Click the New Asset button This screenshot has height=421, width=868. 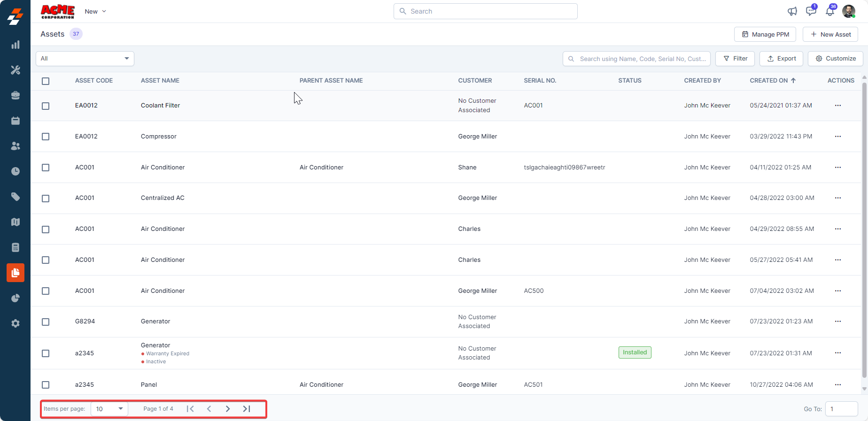pyautogui.click(x=830, y=34)
